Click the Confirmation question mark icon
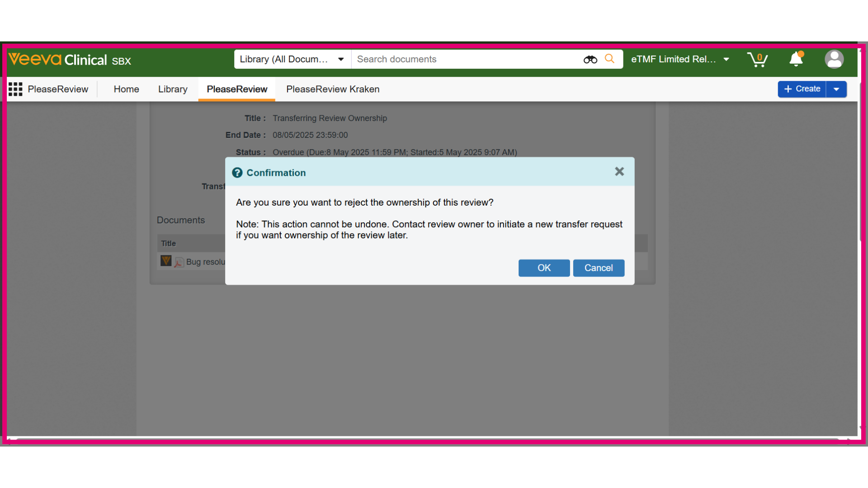 pyautogui.click(x=237, y=173)
